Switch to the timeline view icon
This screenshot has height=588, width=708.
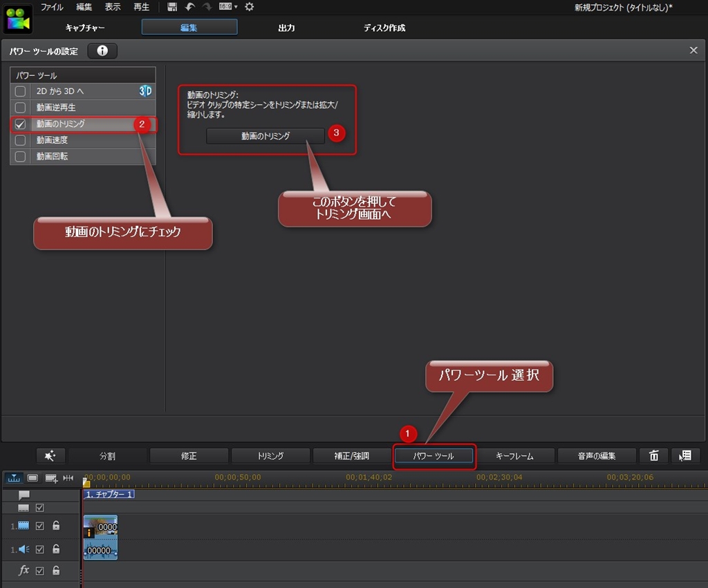14,477
